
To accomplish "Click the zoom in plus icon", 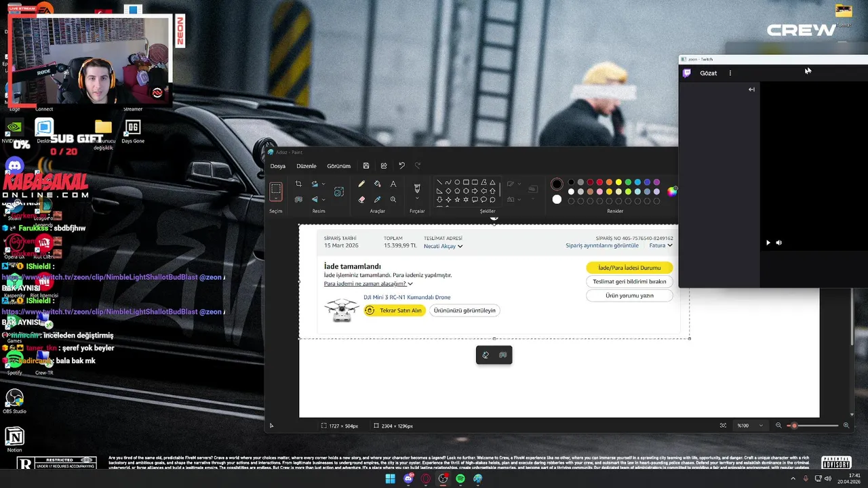I will click(846, 426).
